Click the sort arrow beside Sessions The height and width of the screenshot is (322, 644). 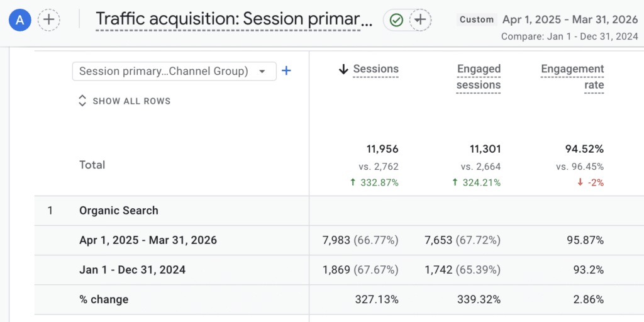coord(343,69)
